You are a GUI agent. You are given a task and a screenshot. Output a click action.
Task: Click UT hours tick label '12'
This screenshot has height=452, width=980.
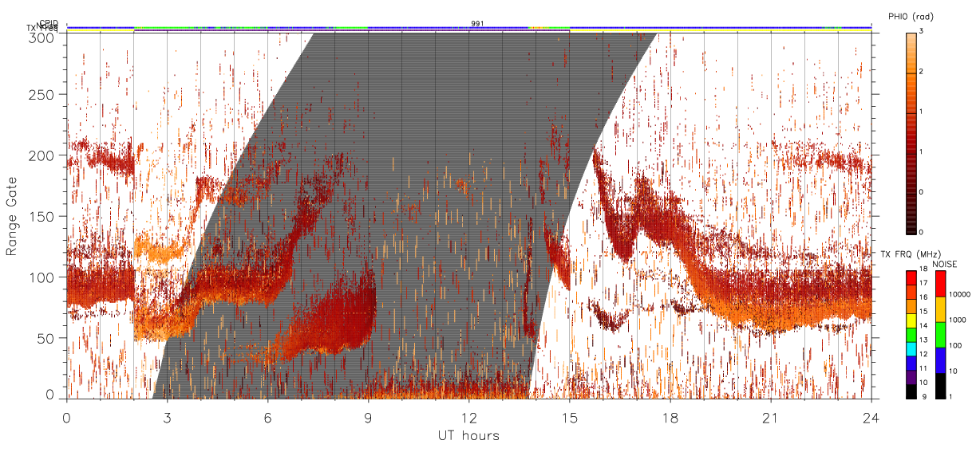(x=468, y=418)
